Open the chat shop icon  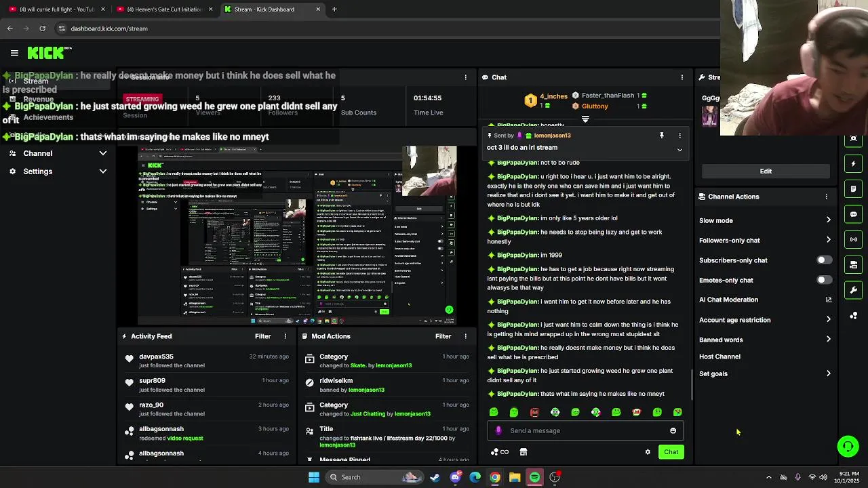[524, 452]
